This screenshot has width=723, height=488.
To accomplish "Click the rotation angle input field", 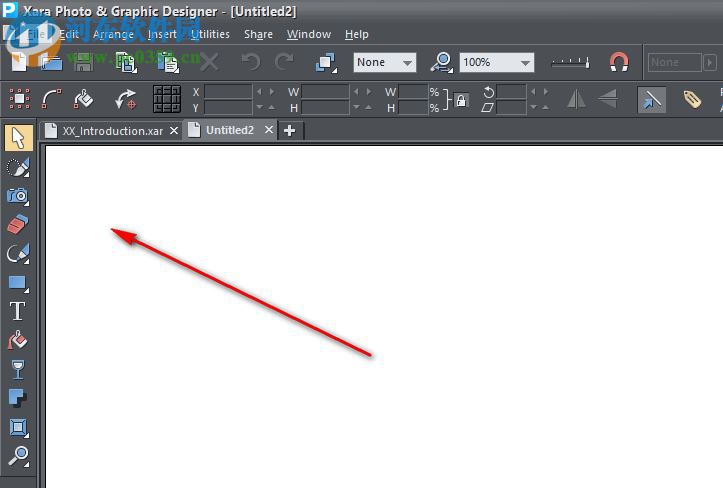I will [511, 92].
